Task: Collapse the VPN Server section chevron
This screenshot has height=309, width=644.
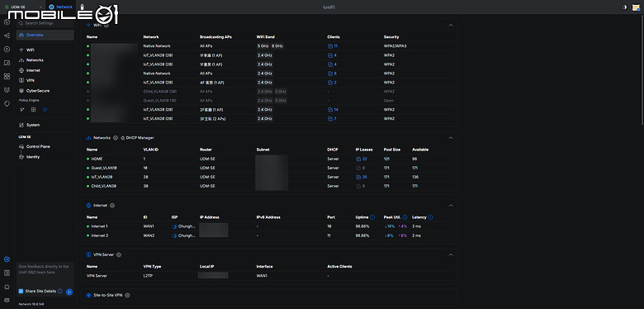Action: point(451,254)
